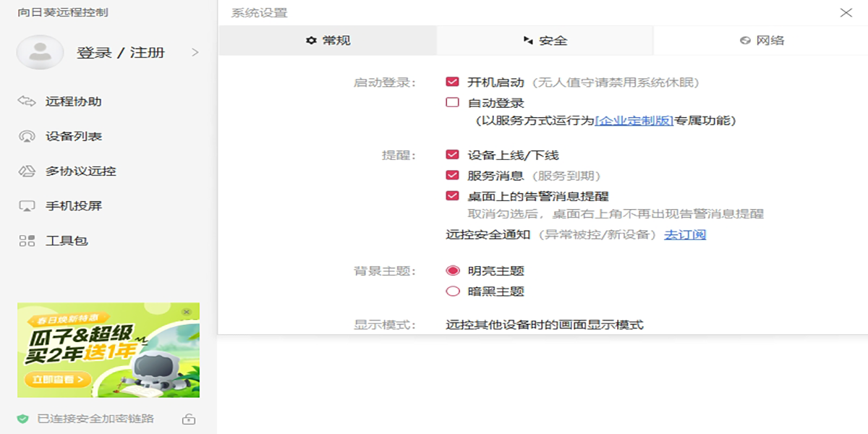
Task: Disable the 开机启动 startup checkbox
Action: tap(453, 82)
